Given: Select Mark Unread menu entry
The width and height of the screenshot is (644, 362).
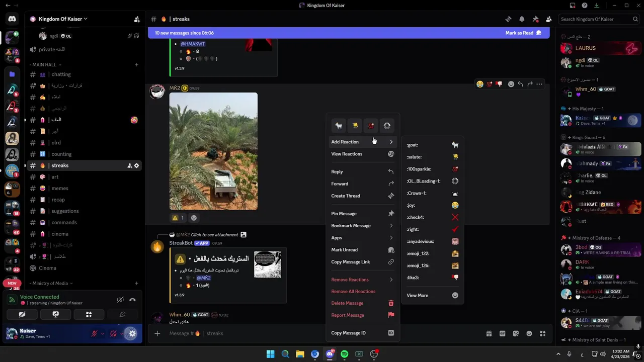Looking at the screenshot, I should pyautogui.click(x=362, y=250).
